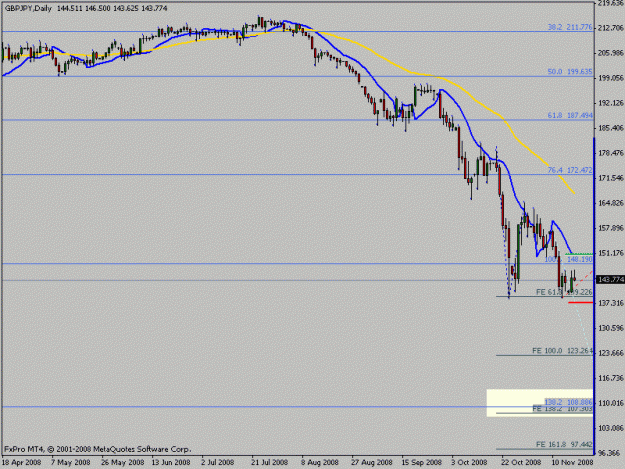Click the 18 Apr 2008 date label
Screen dimensions: 625x469
[21, 463]
